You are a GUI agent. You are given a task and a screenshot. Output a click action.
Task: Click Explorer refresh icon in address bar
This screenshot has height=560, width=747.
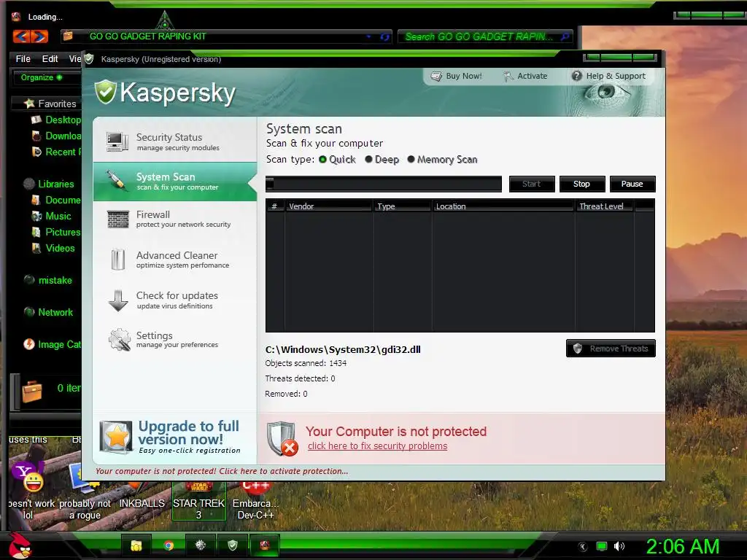385,36
